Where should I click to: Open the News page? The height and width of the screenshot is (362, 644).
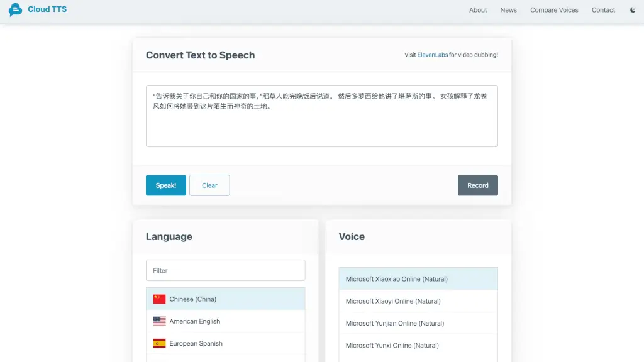[x=508, y=10]
